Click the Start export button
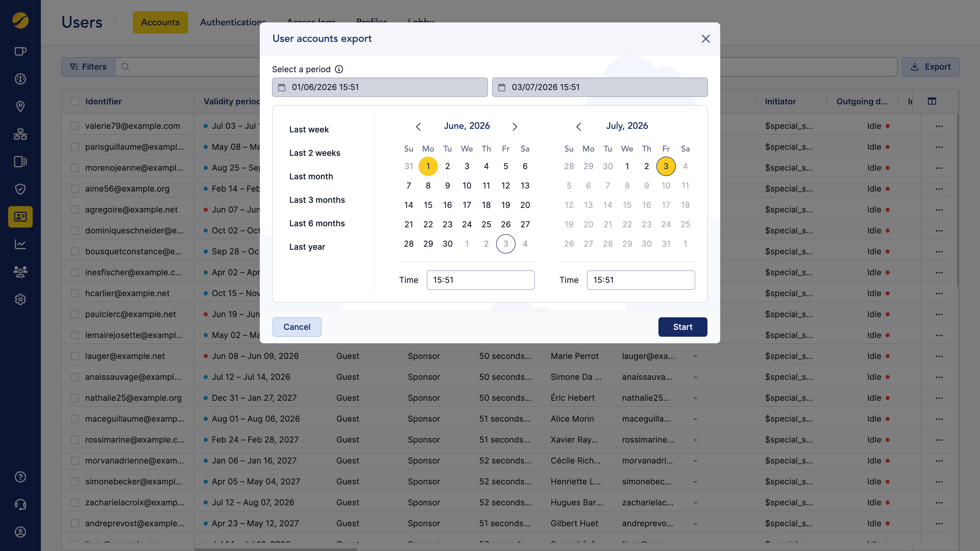The height and width of the screenshot is (551, 980). (x=682, y=327)
